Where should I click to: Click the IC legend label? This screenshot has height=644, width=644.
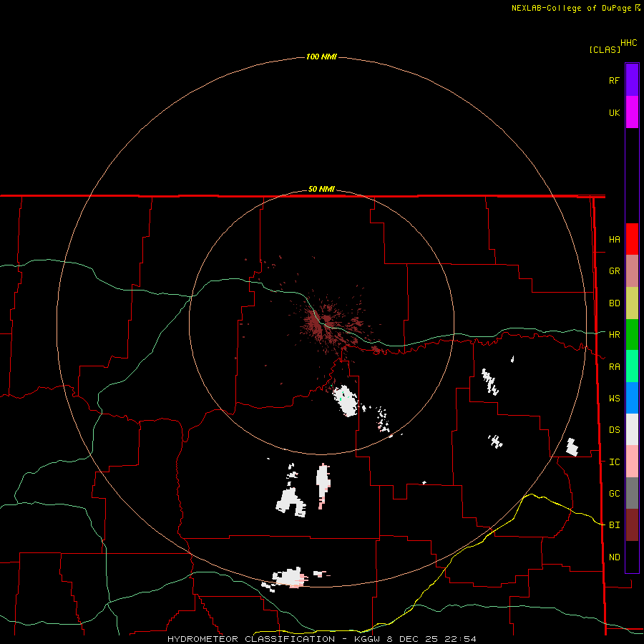coord(614,462)
